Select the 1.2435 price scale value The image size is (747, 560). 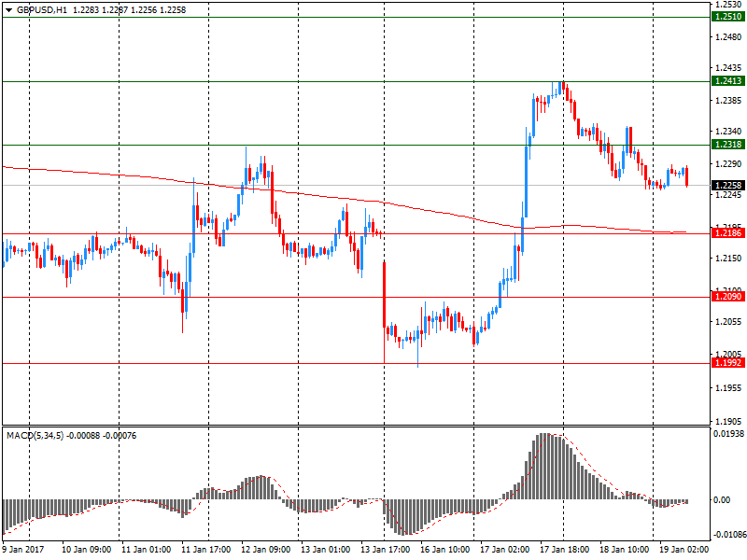[728, 68]
